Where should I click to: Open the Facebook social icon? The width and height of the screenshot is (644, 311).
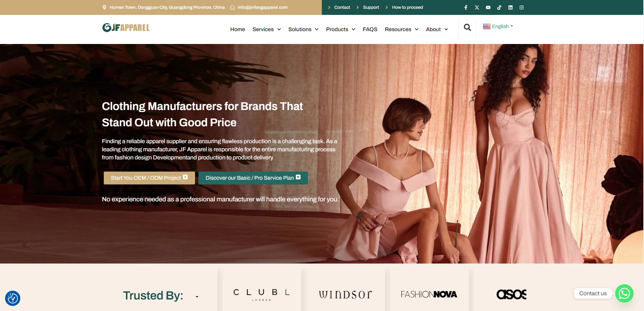pyautogui.click(x=466, y=7)
